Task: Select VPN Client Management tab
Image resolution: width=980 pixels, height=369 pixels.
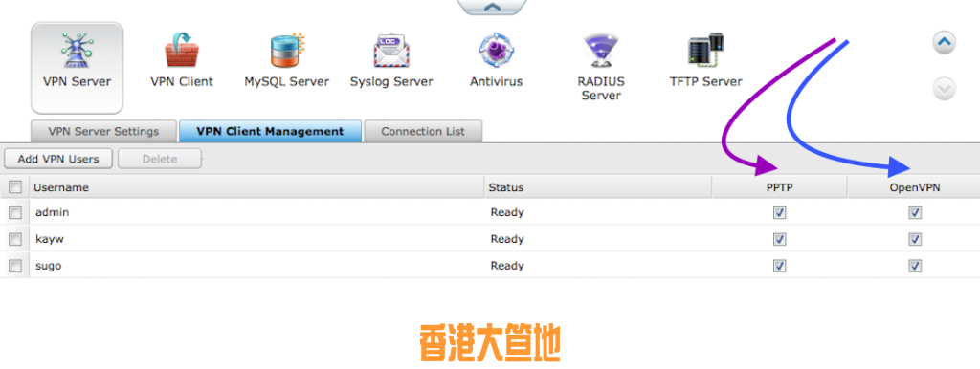Action: (x=270, y=132)
